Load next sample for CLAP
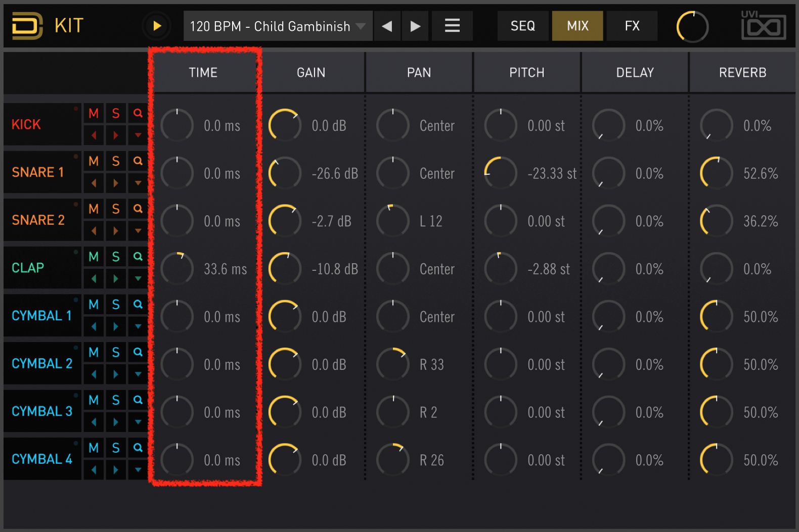 click(x=116, y=278)
